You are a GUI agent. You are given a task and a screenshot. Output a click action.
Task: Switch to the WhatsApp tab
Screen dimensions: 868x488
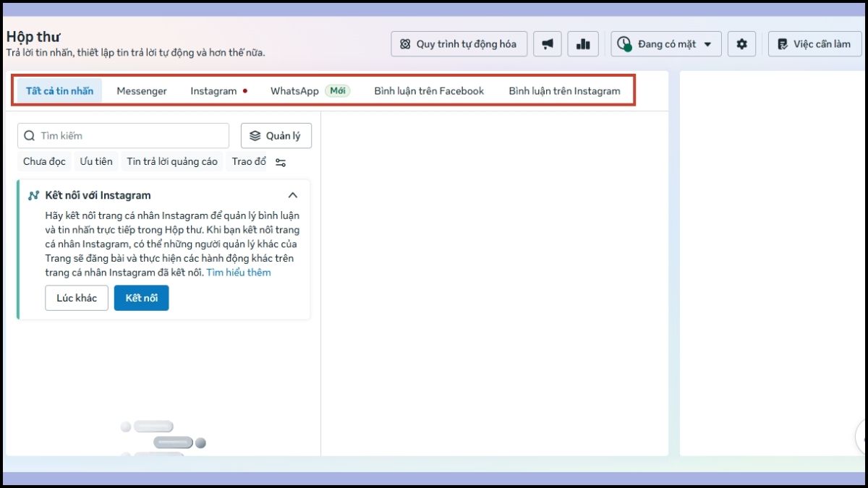[310, 91]
